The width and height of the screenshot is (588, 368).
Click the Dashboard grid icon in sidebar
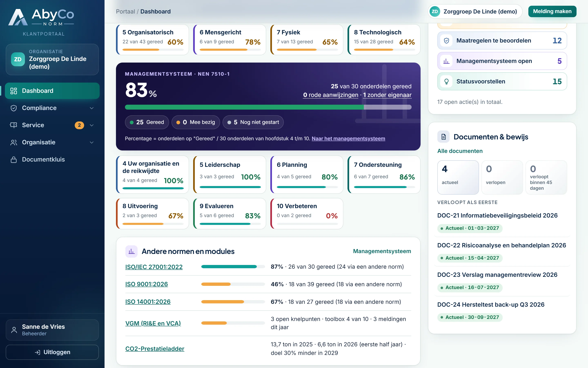click(x=14, y=91)
